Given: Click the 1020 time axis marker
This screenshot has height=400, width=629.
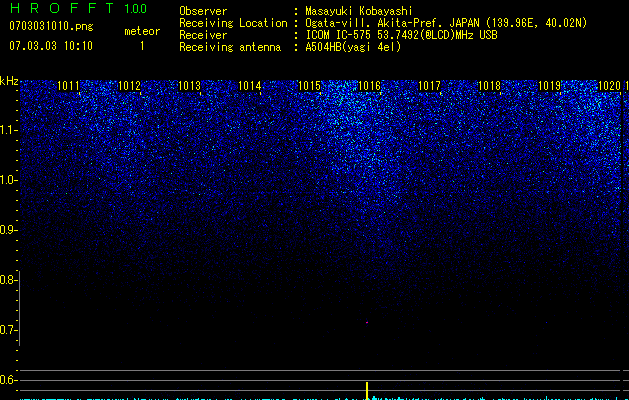Looking at the screenshot, I should coord(609,86).
